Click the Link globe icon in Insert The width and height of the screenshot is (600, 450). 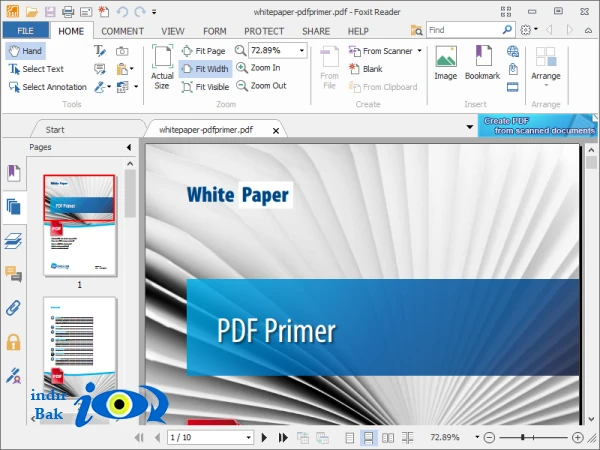[x=513, y=51]
